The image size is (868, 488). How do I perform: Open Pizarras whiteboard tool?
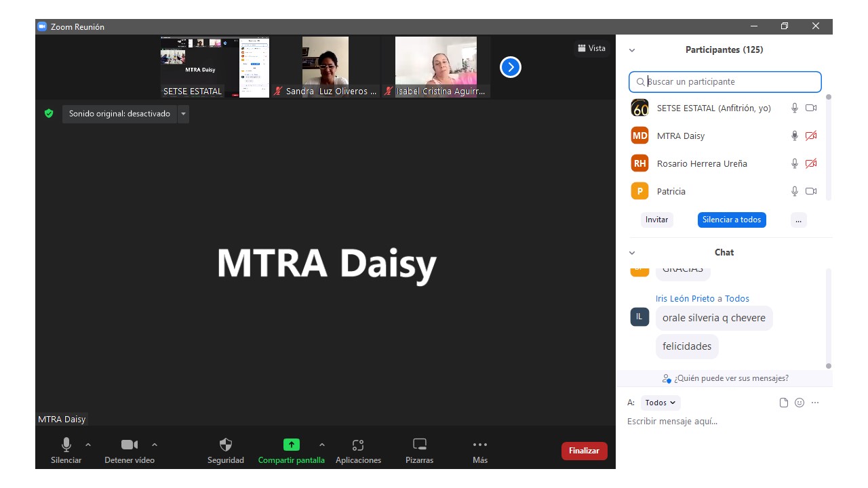click(x=419, y=445)
